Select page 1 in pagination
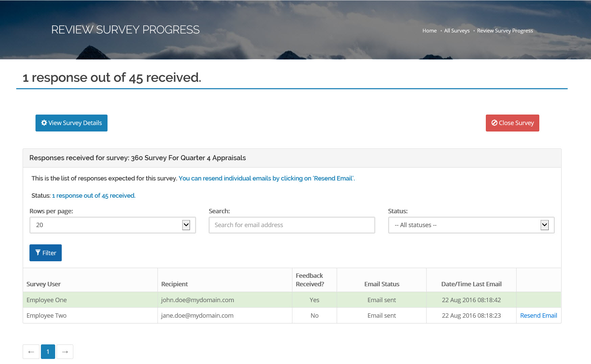 48,352
